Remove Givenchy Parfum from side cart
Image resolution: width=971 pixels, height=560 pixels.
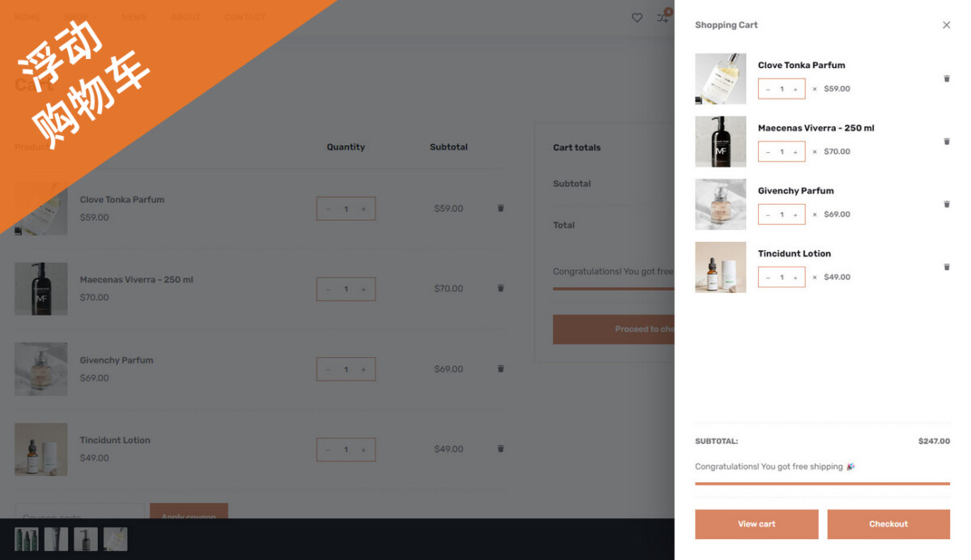[x=947, y=204]
